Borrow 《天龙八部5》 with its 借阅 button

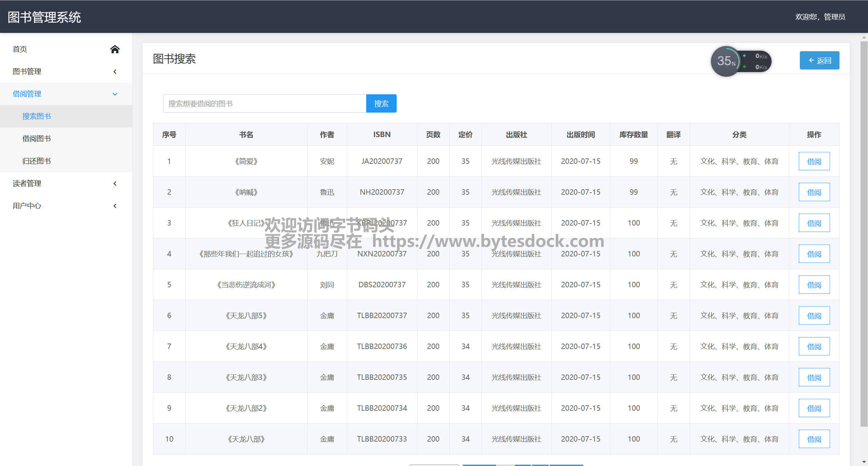(x=814, y=316)
